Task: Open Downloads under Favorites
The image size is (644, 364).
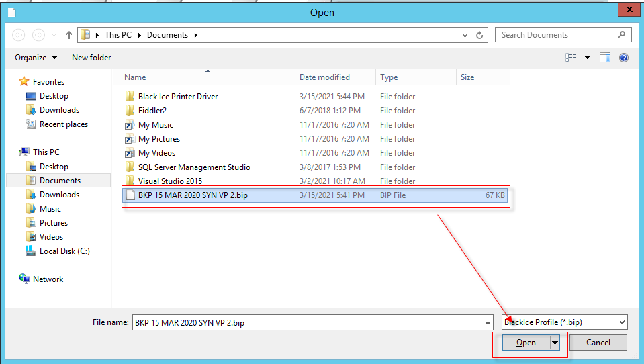Action: 59,110
